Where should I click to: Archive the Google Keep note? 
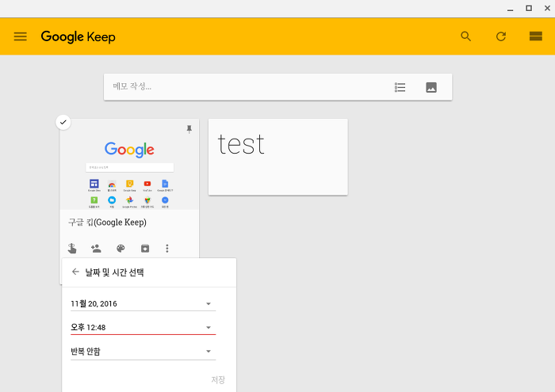[145, 248]
